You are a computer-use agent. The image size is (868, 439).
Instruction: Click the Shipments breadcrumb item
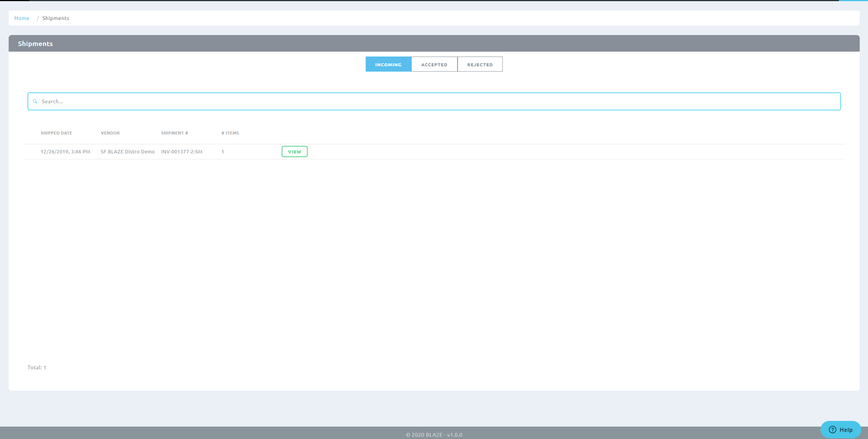click(56, 18)
